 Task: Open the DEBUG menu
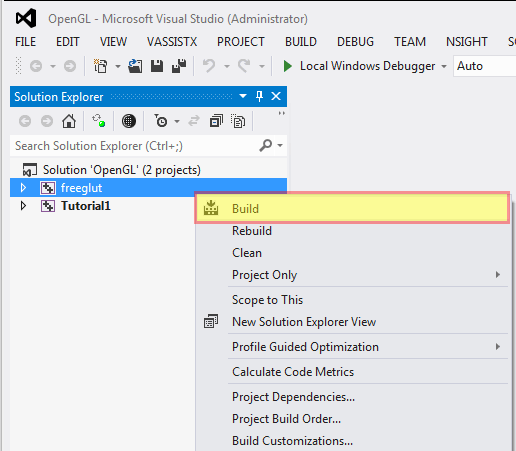pos(355,42)
